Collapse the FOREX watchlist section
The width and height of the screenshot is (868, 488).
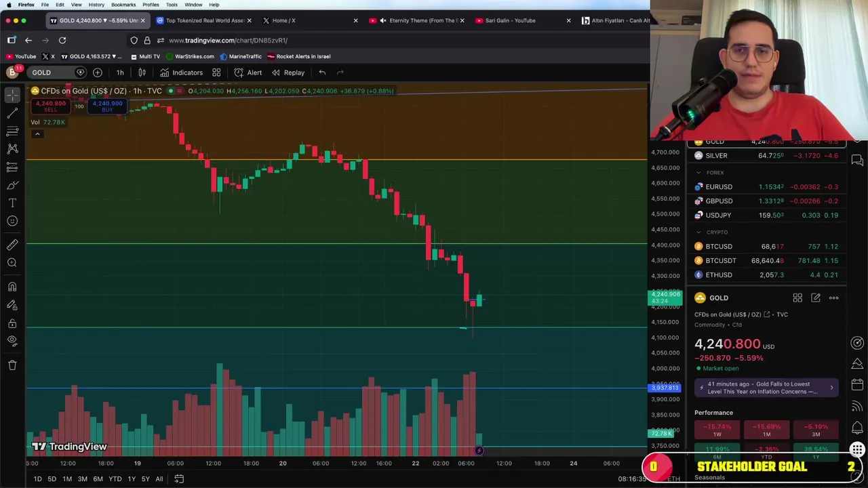point(698,173)
